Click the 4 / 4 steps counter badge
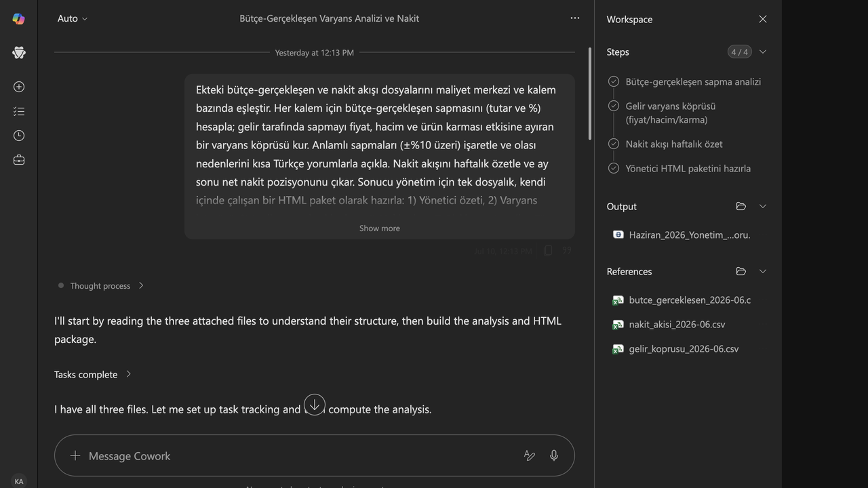Viewport: 868px width, 488px height. (x=739, y=52)
